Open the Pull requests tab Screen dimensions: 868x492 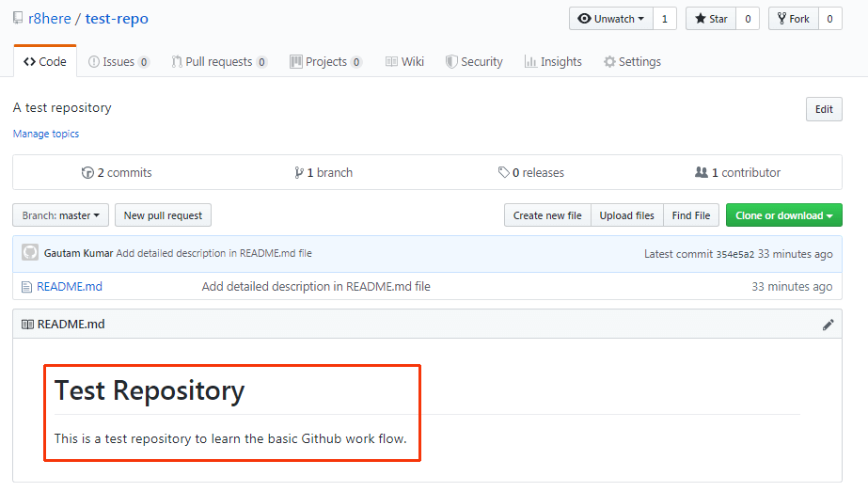(x=219, y=61)
